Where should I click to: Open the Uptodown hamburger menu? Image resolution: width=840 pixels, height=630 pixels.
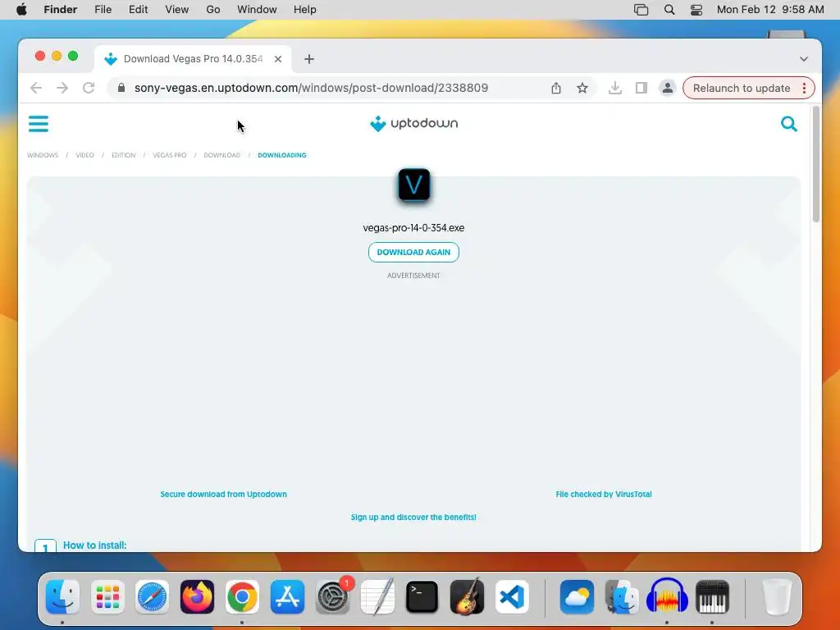click(38, 124)
